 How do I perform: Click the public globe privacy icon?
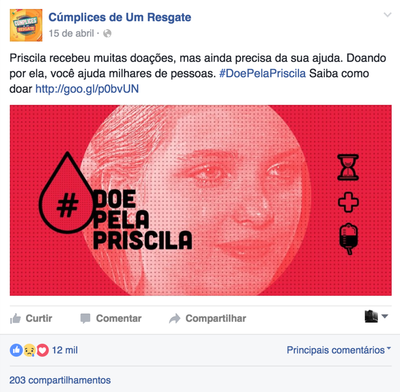107,33
